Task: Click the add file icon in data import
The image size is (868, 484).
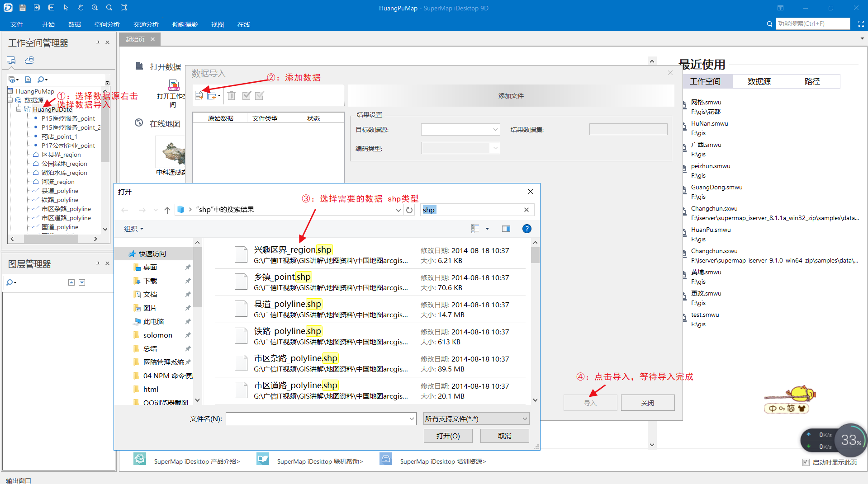Action: (199, 95)
